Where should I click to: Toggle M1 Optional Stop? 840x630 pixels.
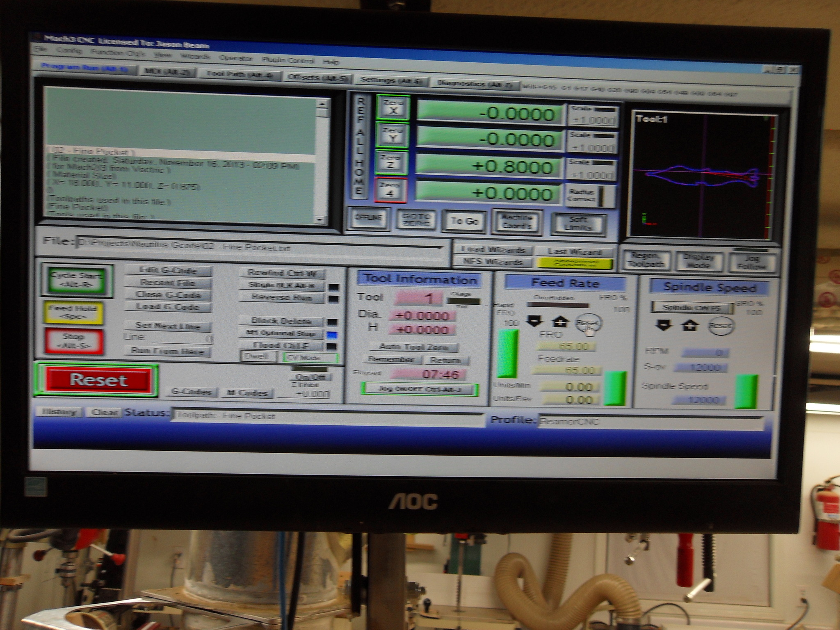pos(281,333)
